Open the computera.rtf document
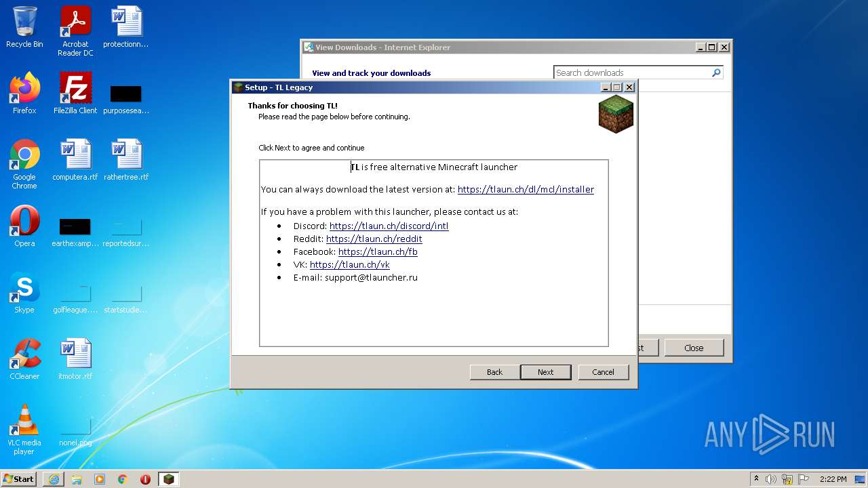Screen dimensions: 868x488 click(x=75, y=160)
